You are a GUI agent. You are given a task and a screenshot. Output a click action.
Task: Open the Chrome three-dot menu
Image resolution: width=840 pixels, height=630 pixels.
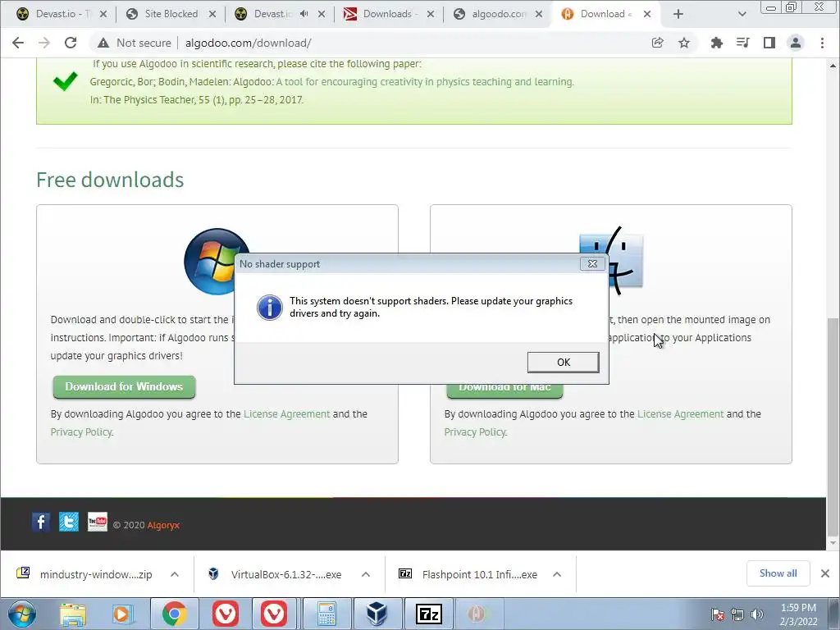[822, 43]
